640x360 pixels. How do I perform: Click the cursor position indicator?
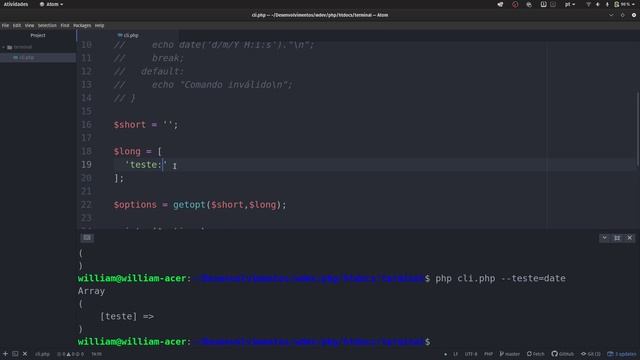(97, 354)
